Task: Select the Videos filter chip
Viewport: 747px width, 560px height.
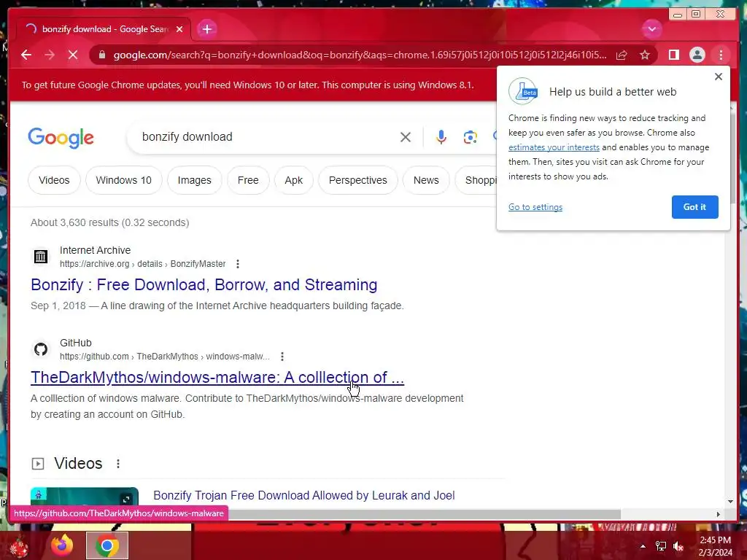Action: [54, 180]
